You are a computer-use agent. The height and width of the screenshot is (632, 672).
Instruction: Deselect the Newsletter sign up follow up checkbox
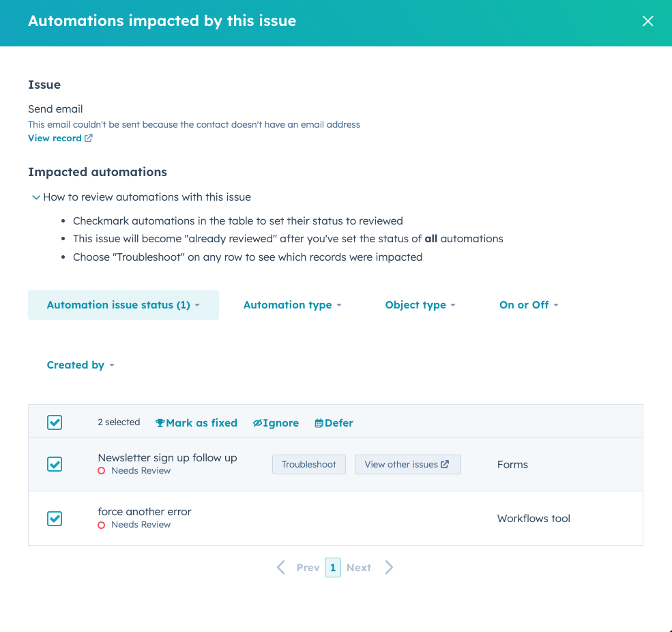click(x=55, y=464)
